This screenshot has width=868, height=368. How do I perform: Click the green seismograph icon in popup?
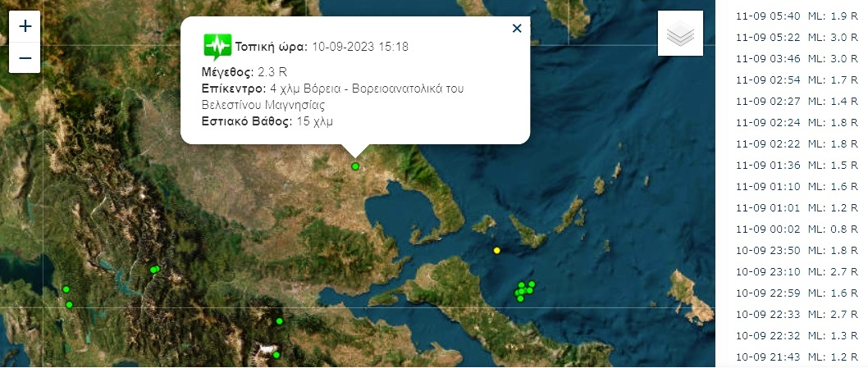[217, 46]
